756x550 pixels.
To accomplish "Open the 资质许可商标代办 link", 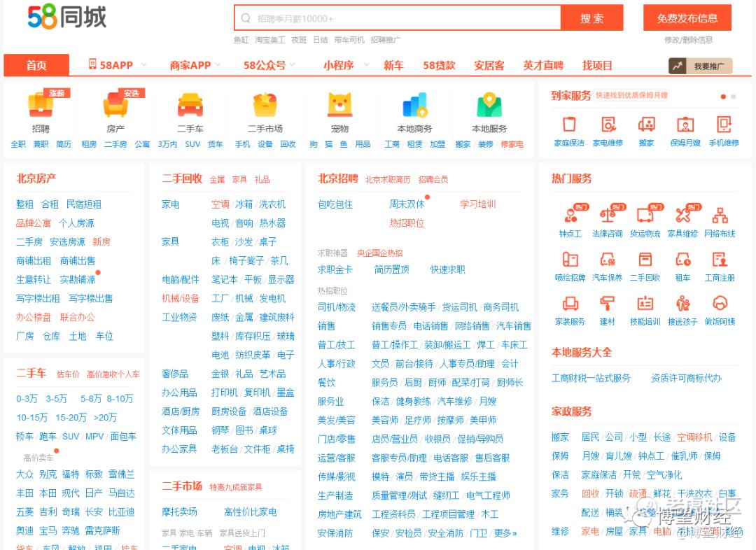I will coord(686,378).
